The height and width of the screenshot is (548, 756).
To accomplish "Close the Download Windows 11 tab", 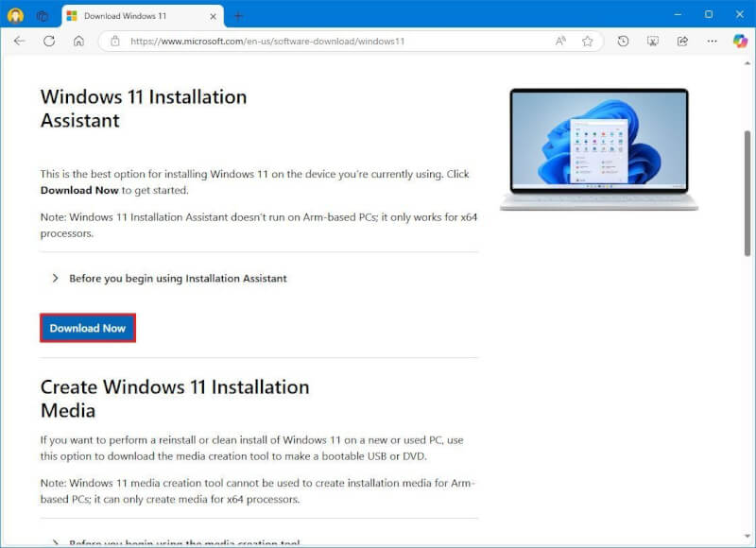I will point(214,16).
